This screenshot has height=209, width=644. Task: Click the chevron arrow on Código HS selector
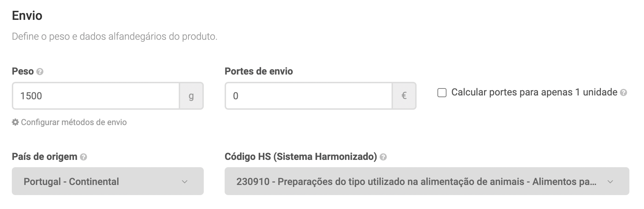point(610,181)
